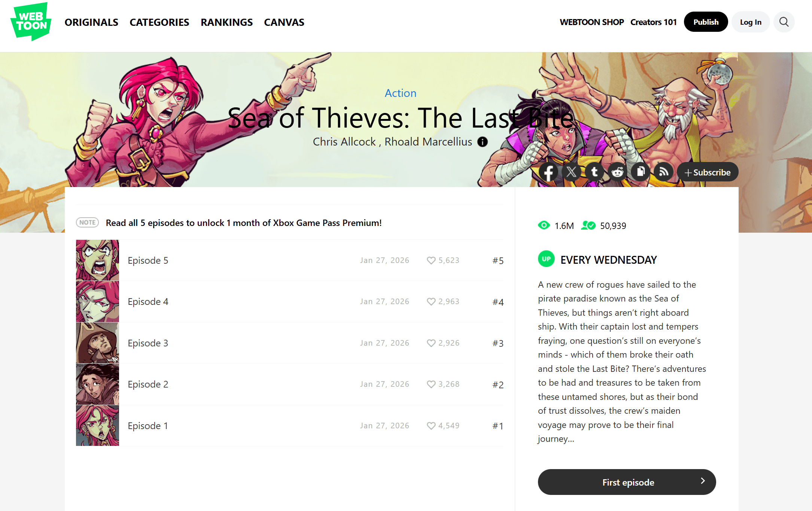Image resolution: width=812 pixels, height=511 pixels.
Task: Open the Action genre link
Action: pos(401,93)
